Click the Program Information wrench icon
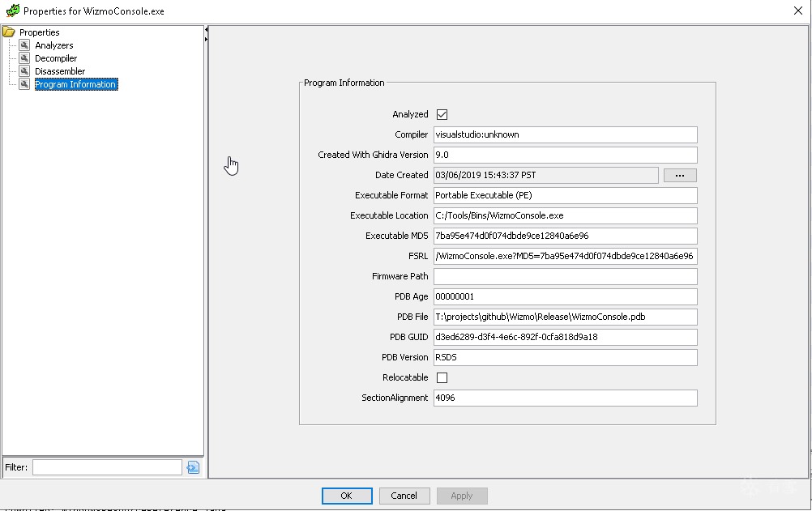The height and width of the screenshot is (511, 812). (24, 84)
